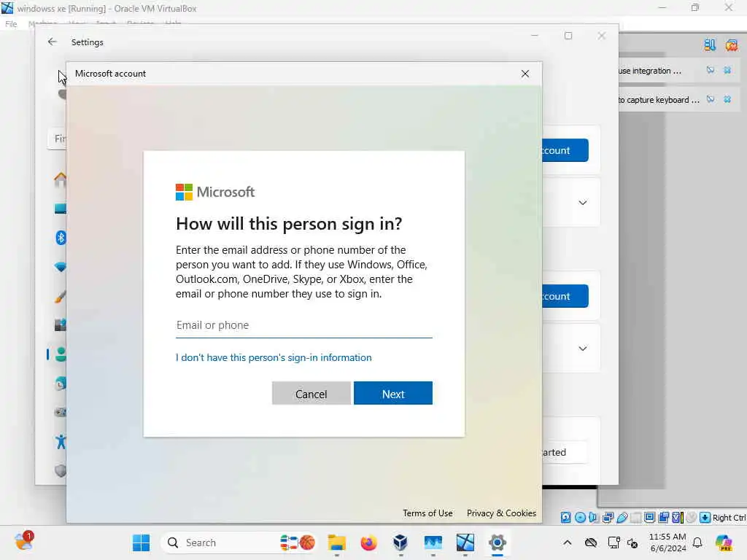Screen dimensions: 747x560
Task: Open the Settings gear on the taskbar
Action: pos(497,542)
